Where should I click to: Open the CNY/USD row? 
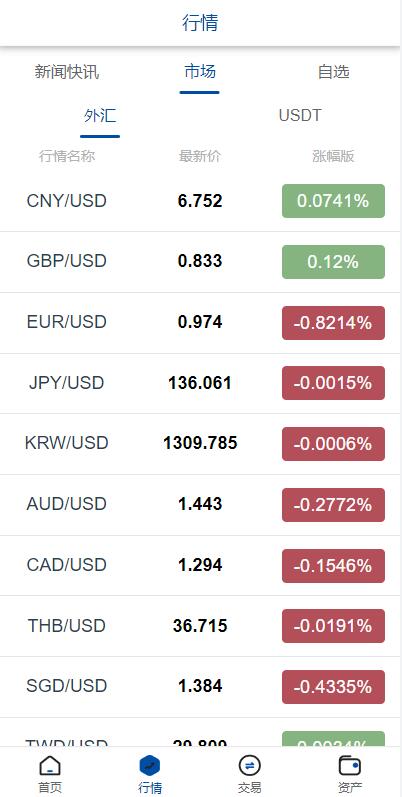(200, 201)
